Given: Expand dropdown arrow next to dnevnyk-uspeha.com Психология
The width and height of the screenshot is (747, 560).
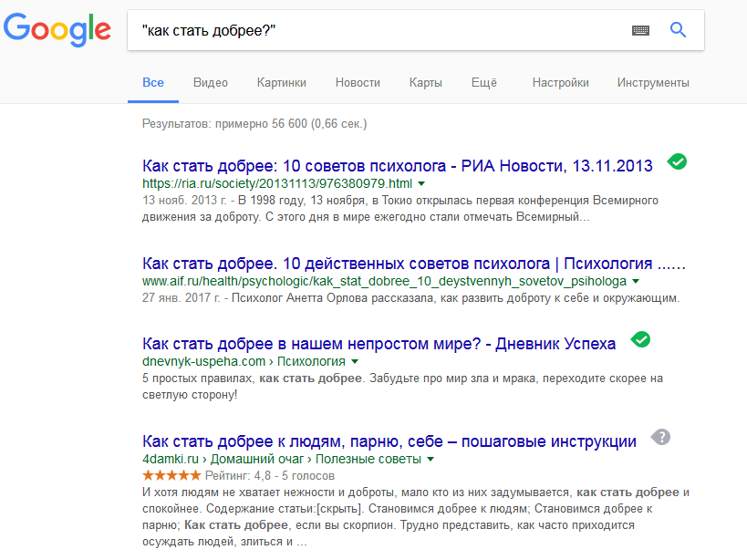Looking at the screenshot, I should click(x=355, y=362).
